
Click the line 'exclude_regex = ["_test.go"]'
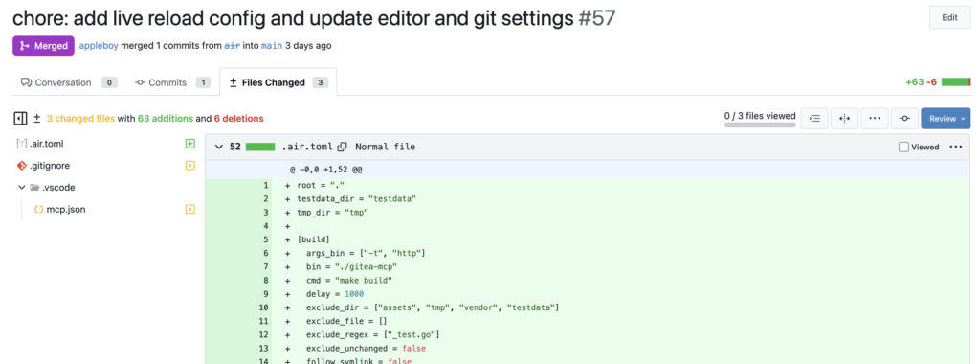point(373,334)
